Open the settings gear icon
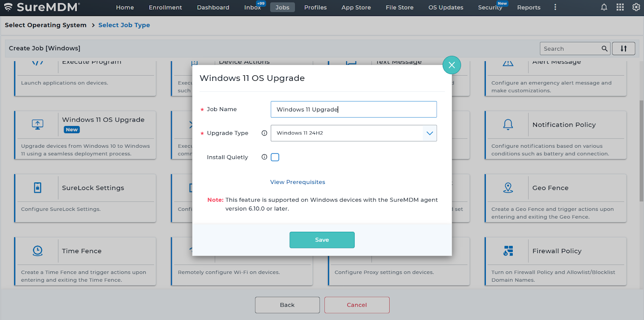Image resolution: width=644 pixels, height=320 pixels. point(636,7)
